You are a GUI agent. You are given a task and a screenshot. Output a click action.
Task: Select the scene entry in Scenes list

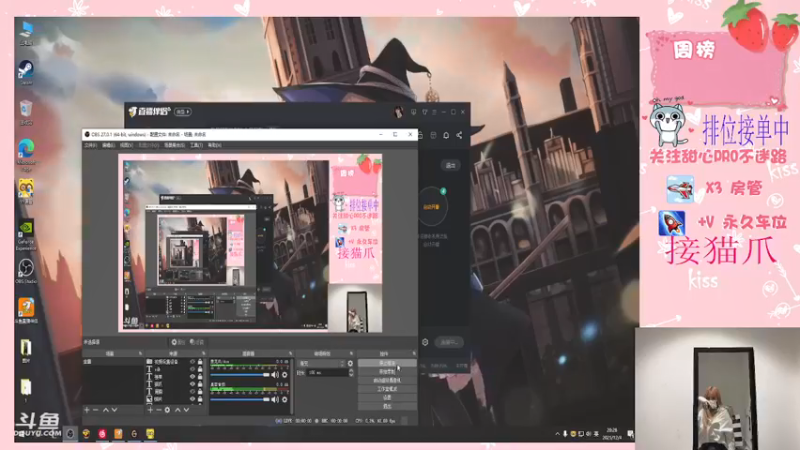pyautogui.click(x=113, y=362)
